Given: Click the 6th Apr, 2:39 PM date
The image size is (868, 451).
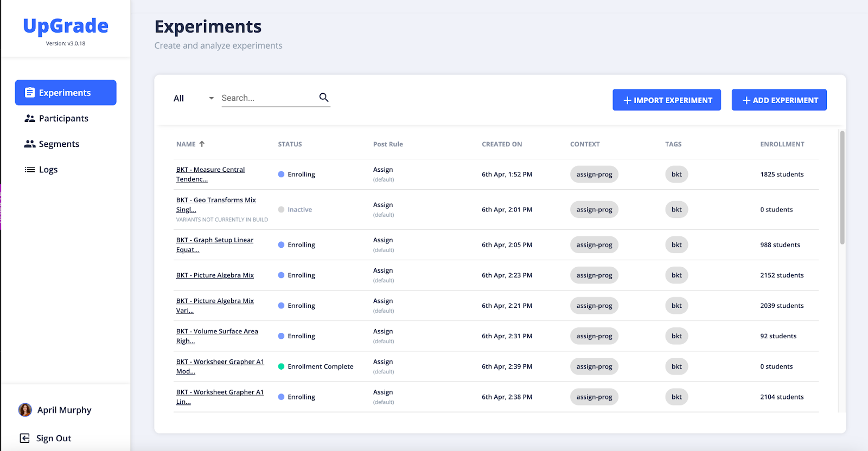Looking at the screenshot, I should click(507, 366).
